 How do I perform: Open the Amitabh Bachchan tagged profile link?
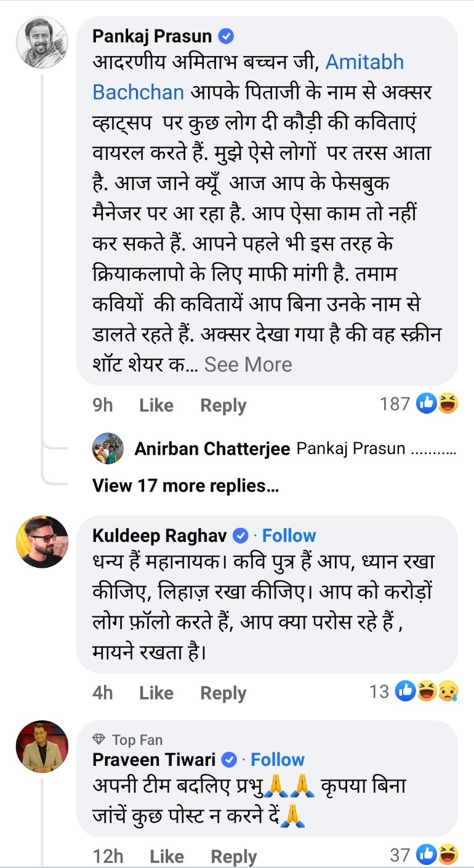[249, 76]
